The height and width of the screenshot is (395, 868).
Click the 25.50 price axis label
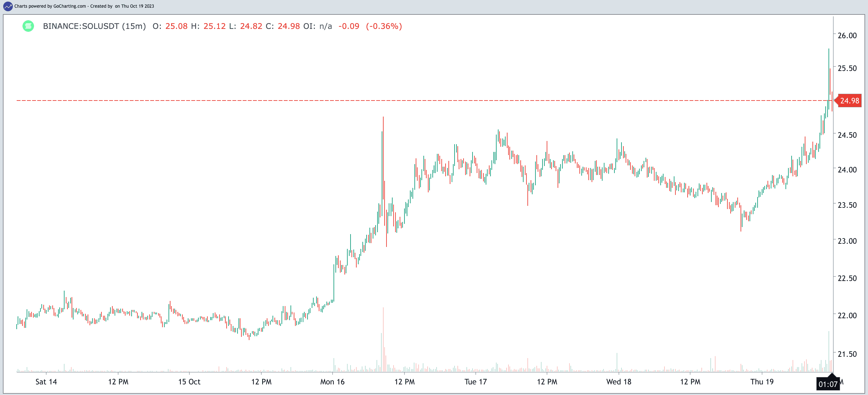(847, 68)
